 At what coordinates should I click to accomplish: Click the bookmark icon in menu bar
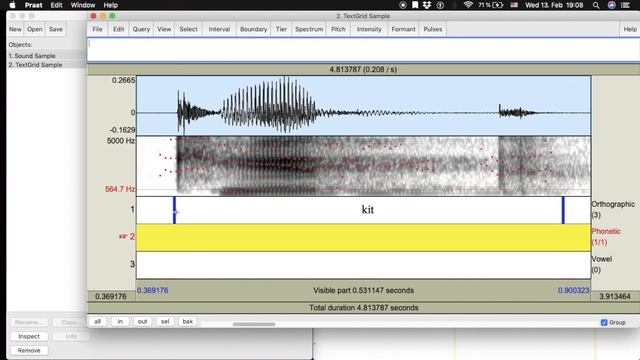coord(415,5)
